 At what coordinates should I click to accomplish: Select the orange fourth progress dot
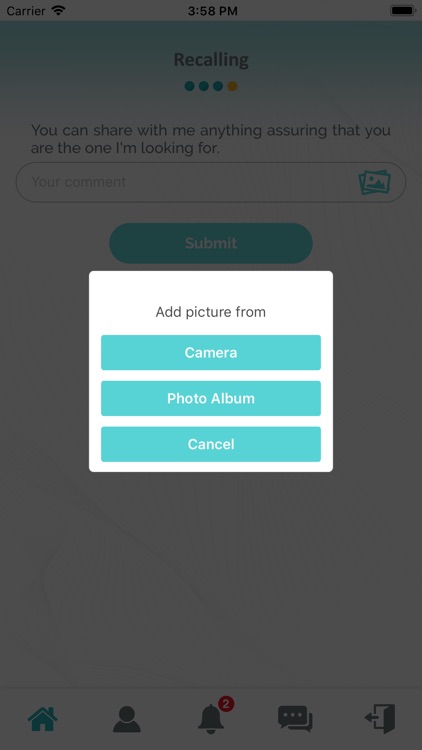[x=233, y=86]
